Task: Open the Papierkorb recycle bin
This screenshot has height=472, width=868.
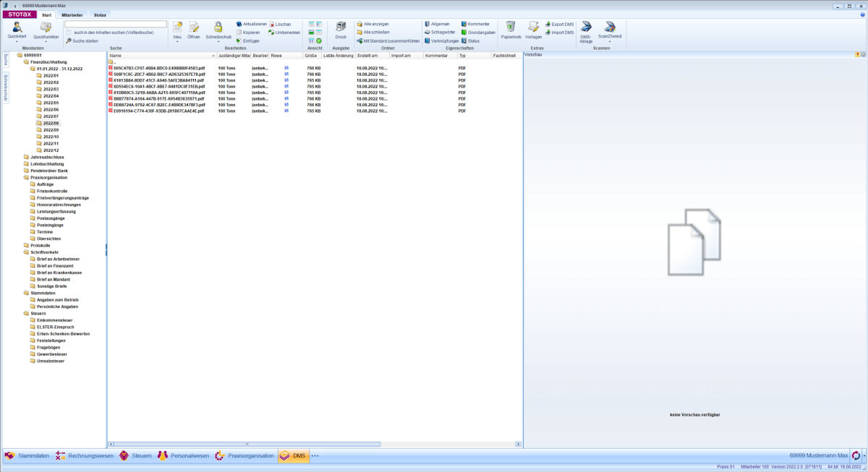Action: click(511, 27)
